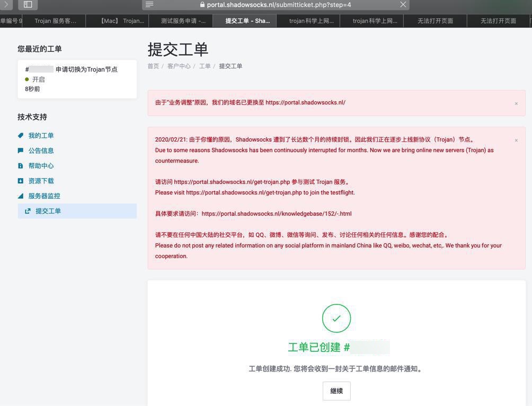This screenshot has width=532, height=406.
Task: Open 帮助中心 sidebar link
Action: pyautogui.click(x=41, y=166)
